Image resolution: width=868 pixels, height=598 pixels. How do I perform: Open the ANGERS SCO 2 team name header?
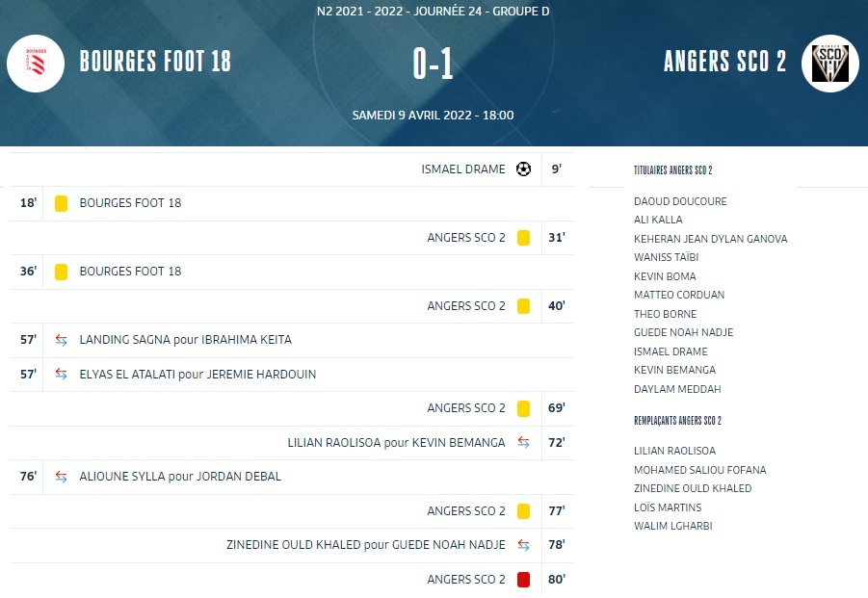[x=724, y=63]
